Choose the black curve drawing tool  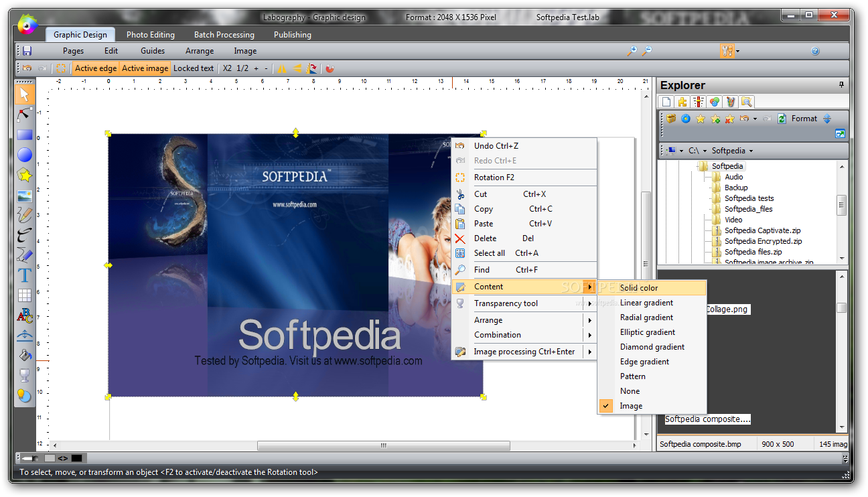pyautogui.click(x=25, y=235)
